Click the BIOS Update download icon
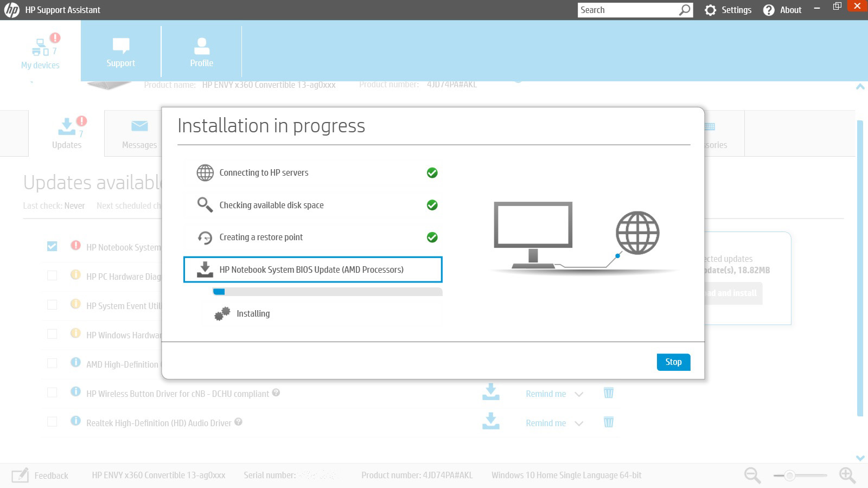 point(205,269)
